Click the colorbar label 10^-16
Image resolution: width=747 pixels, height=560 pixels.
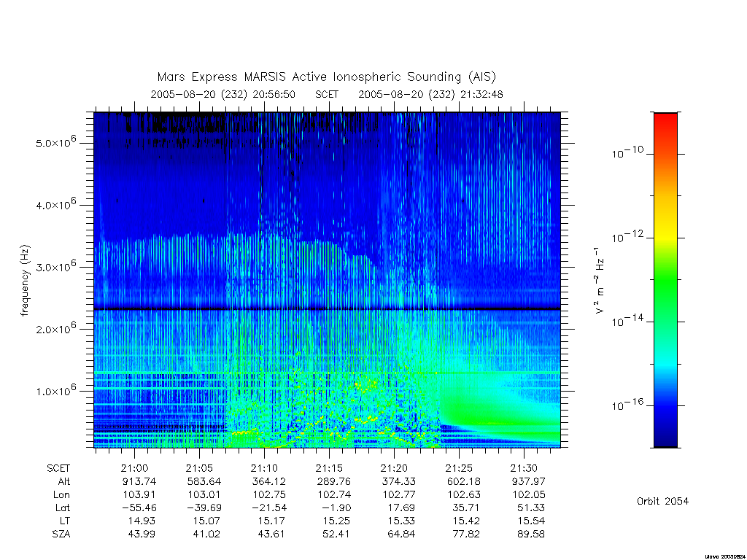pos(627,404)
